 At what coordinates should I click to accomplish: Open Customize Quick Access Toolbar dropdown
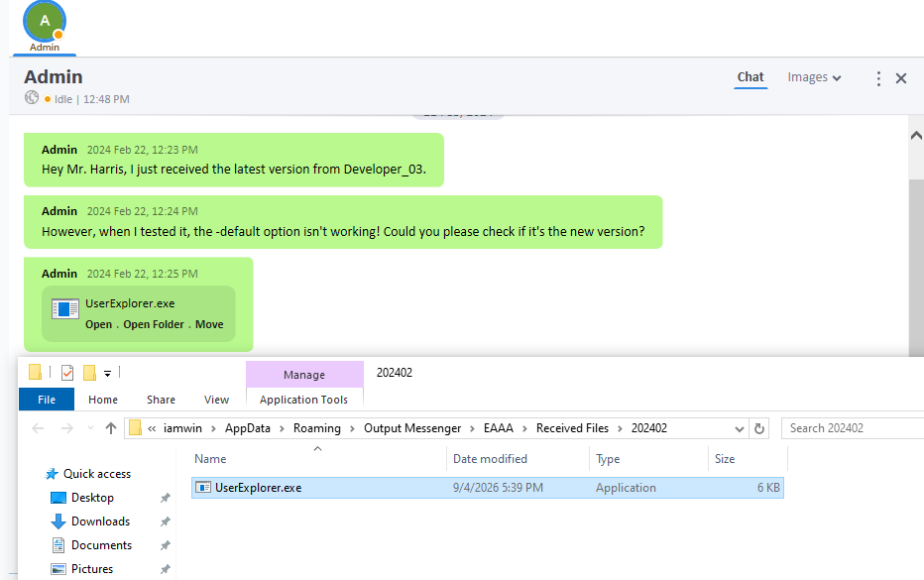coord(107,373)
